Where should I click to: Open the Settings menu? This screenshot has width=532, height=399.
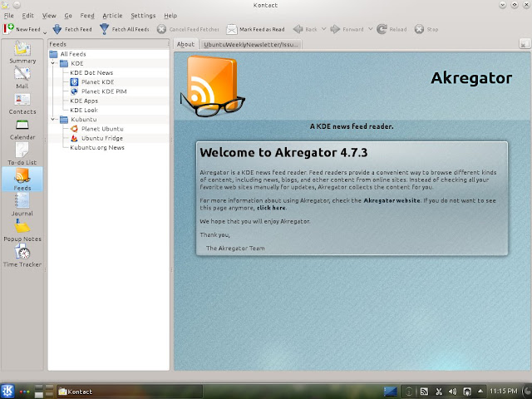click(x=143, y=16)
